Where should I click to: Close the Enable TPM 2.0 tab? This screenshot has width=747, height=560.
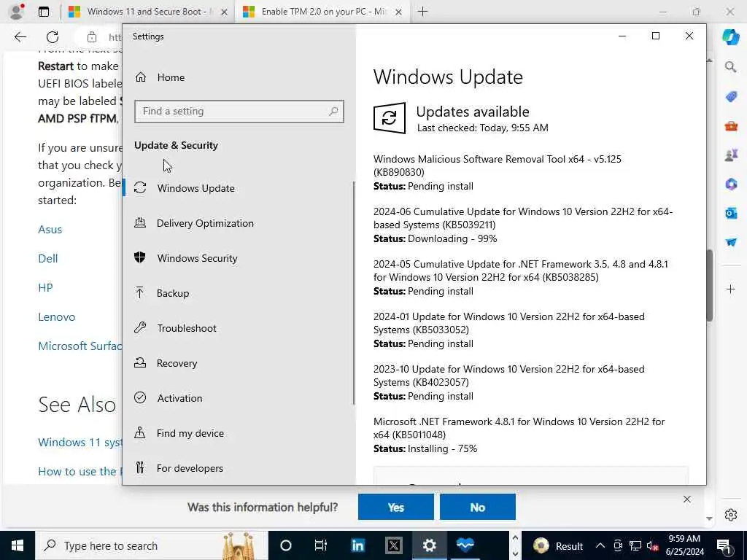coord(399,12)
